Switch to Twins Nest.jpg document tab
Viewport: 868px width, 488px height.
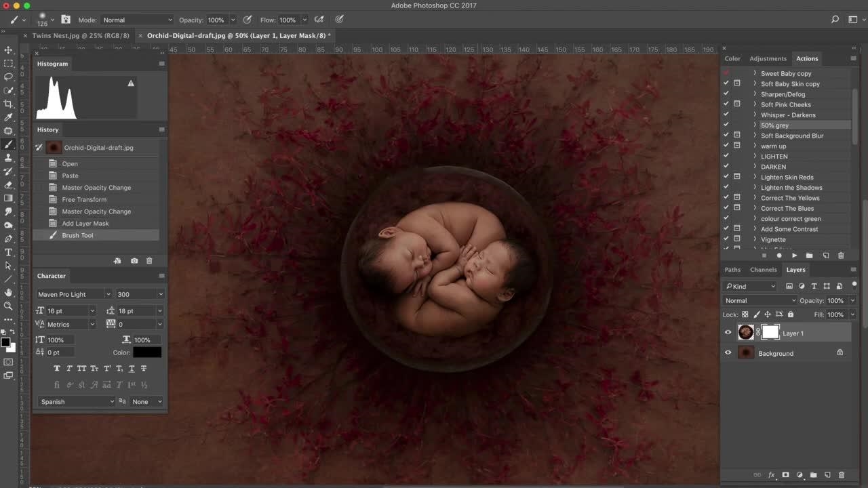[x=80, y=35]
